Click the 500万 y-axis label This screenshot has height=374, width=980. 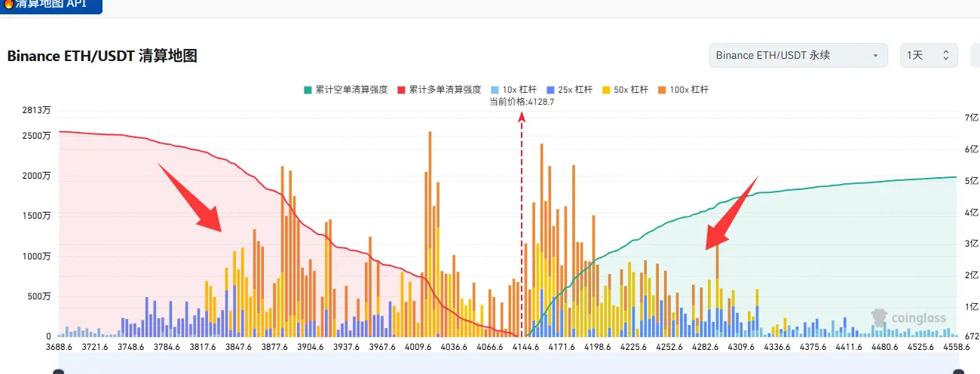39,296
